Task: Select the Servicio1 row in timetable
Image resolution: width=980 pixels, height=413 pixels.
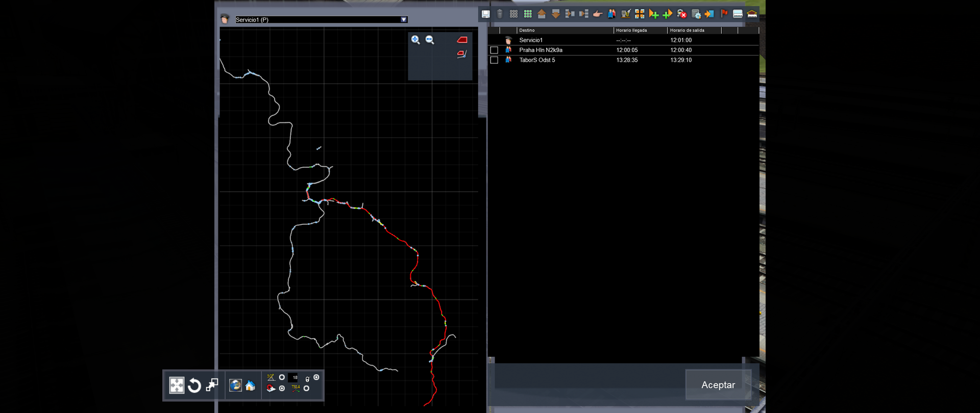Action: pos(531,40)
